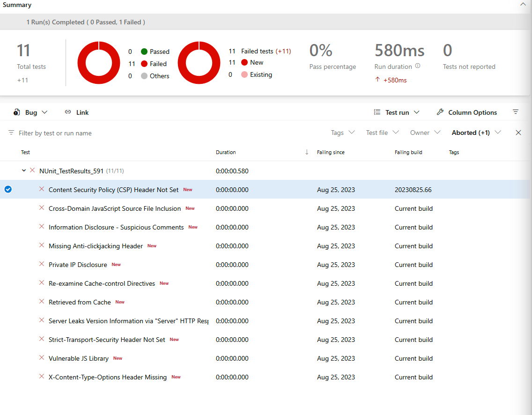Viewport: 532px width, 415px height.
Task: Click the Duration sort arrow icon
Action: [307, 152]
